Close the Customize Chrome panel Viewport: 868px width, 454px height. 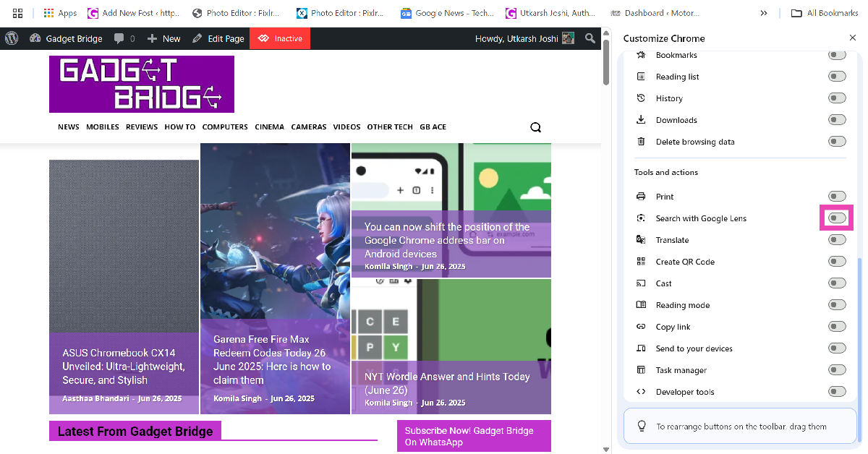pyautogui.click(x=852, y=38)
